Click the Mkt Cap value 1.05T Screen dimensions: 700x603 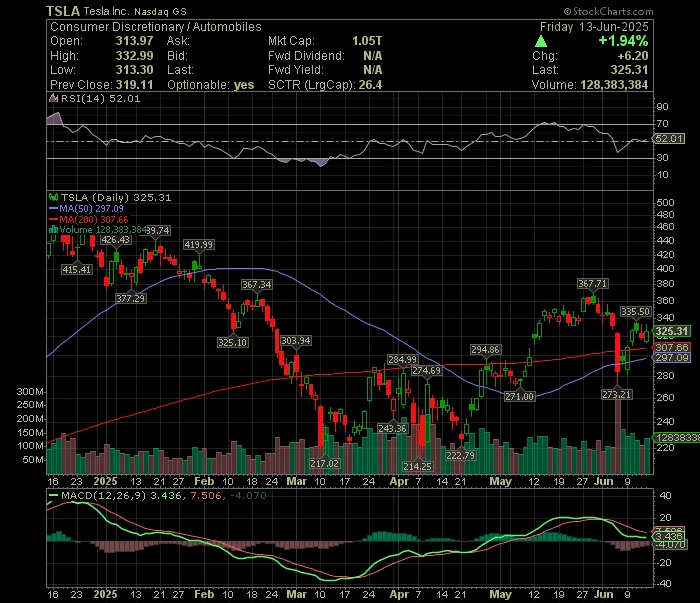[x=367, y=41]
